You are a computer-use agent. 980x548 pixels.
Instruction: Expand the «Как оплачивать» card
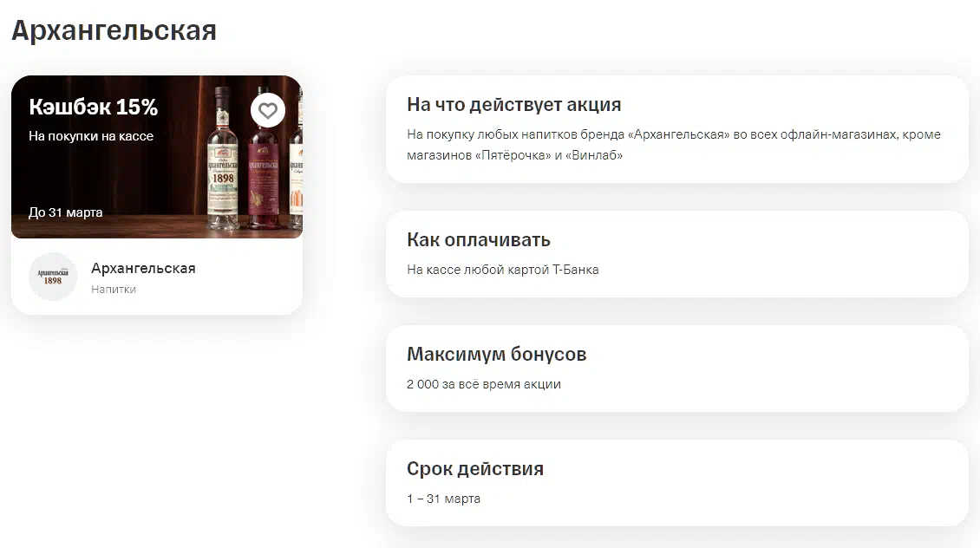pyautogui.click(x=479, y=240)
